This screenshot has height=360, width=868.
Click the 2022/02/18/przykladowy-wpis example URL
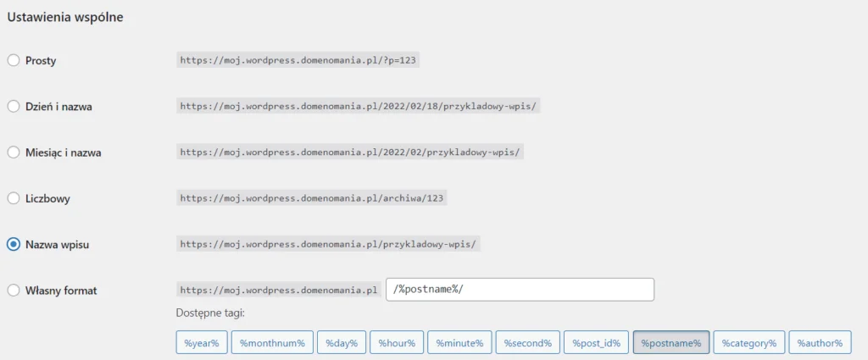(359, 106)
